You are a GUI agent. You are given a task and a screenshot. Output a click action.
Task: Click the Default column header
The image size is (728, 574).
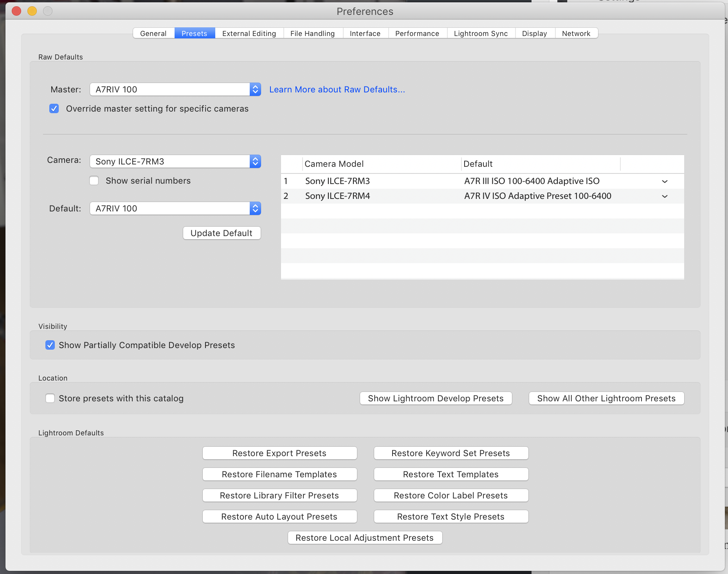coord(541,164)
